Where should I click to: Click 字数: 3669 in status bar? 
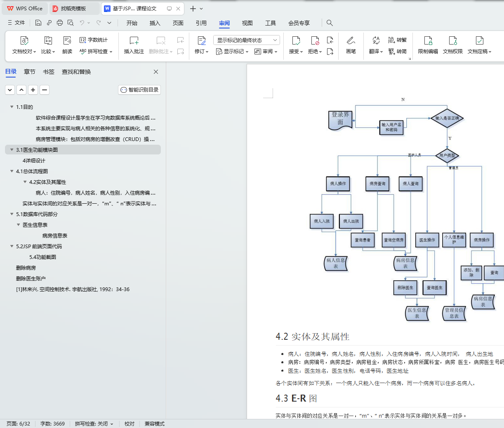coord(52,423)
